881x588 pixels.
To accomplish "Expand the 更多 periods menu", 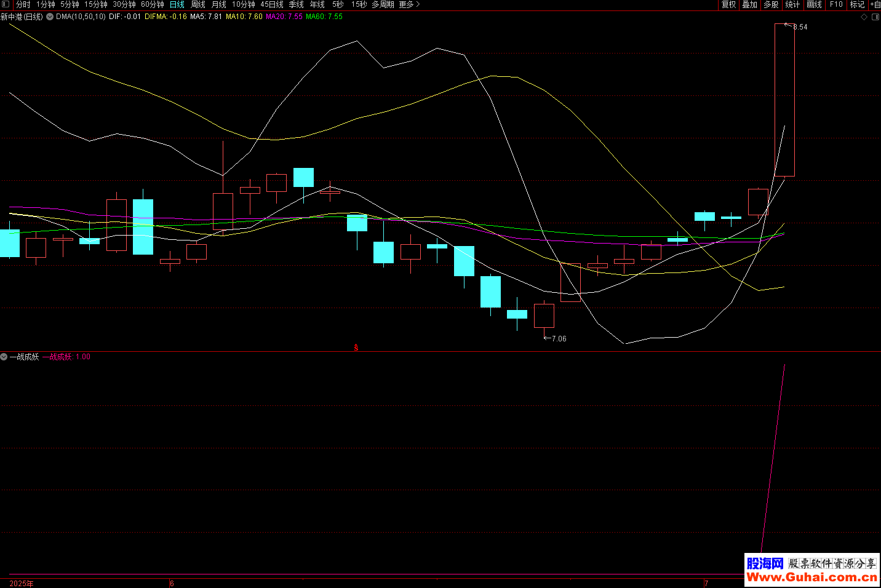I will click(x=409, y=4).
